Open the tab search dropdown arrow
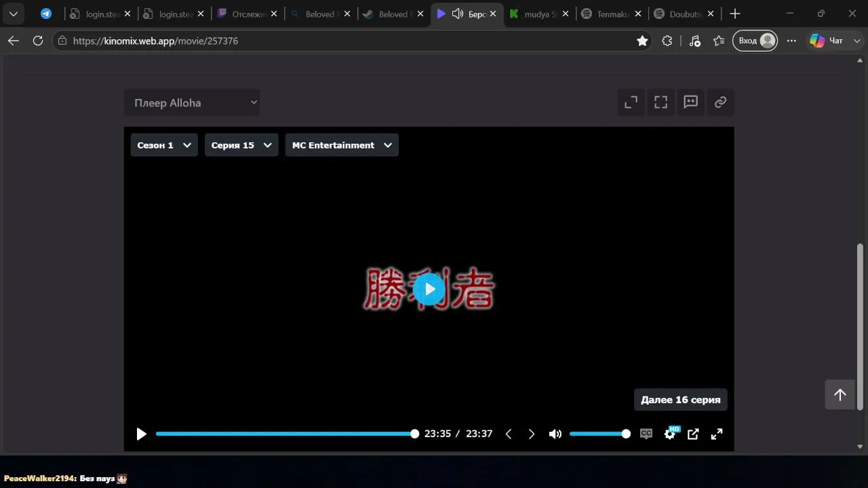This screenshot has height=488, width=868. [x=13, y=14]
